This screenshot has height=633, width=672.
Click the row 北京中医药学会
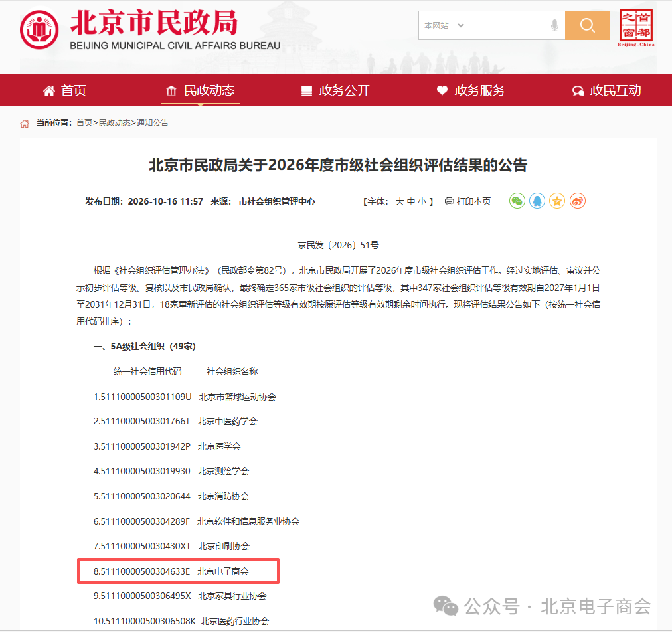pyautogui.click(x=176, y=422)
